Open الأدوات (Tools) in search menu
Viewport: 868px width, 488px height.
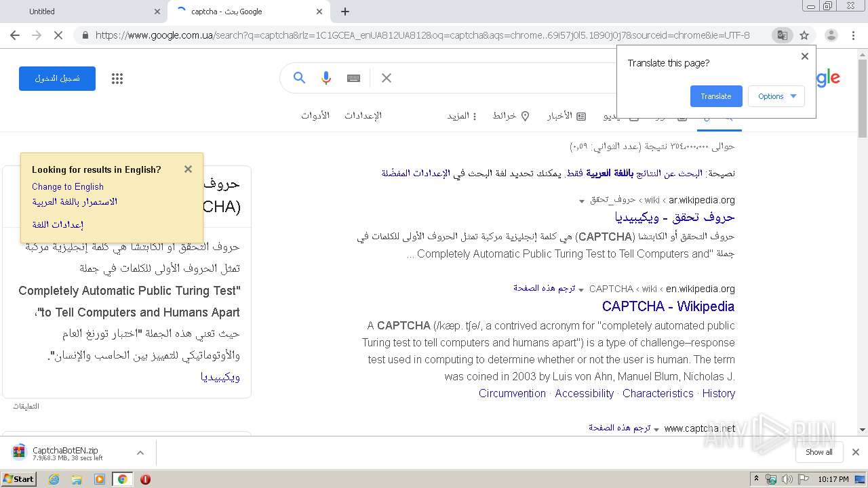pos(315,115)
